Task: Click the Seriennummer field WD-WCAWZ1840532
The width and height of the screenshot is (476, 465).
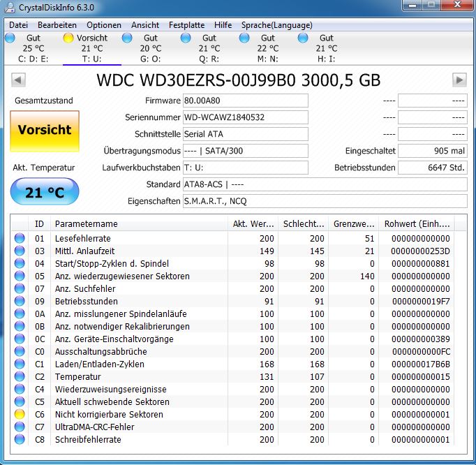Action: click(x=245, y=117)
